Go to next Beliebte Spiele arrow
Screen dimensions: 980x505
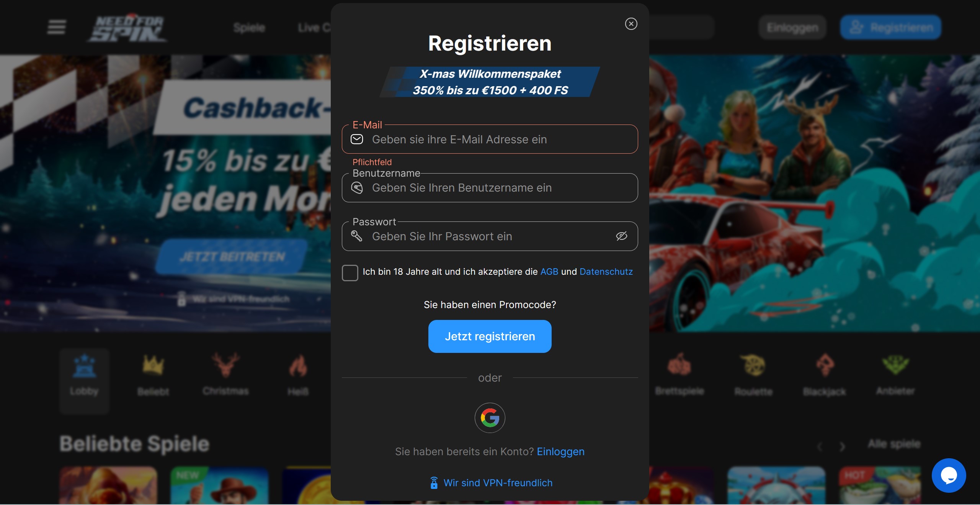(x=842, y=446)
